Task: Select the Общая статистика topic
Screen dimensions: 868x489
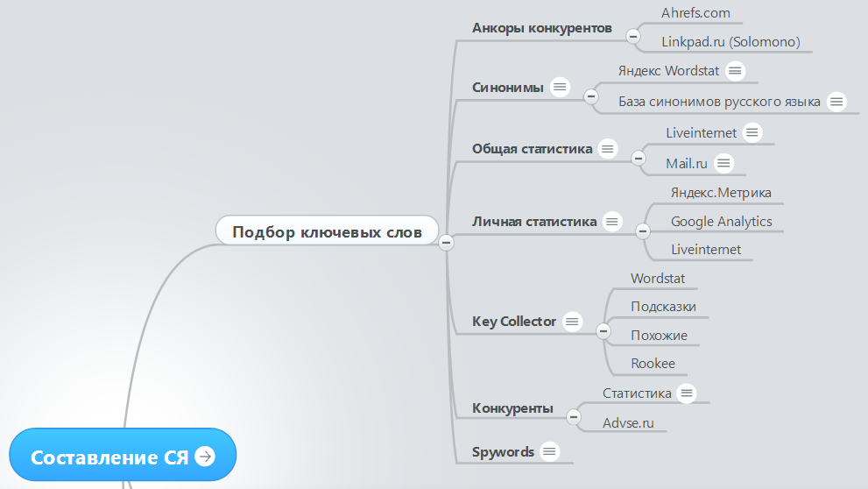Action: 532,149
